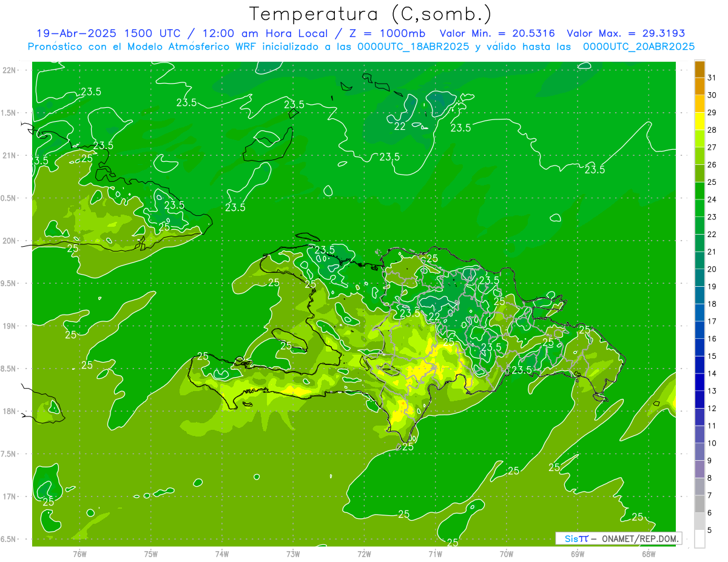Click the '17N' latitude axis label
This screenshot has height=562, width=728.
[8, 497]
